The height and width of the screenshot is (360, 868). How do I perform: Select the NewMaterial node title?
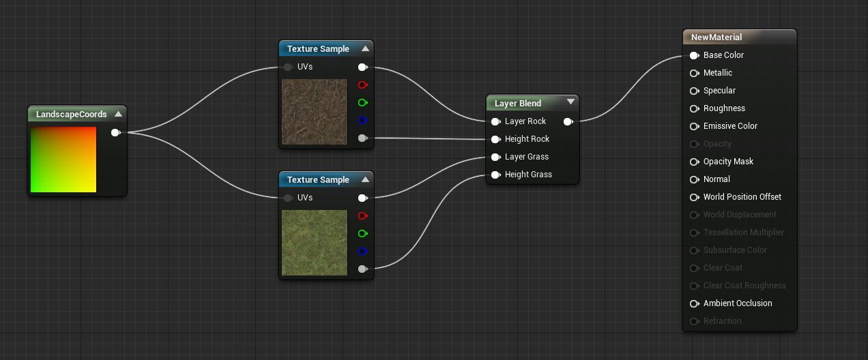(717, 37)
